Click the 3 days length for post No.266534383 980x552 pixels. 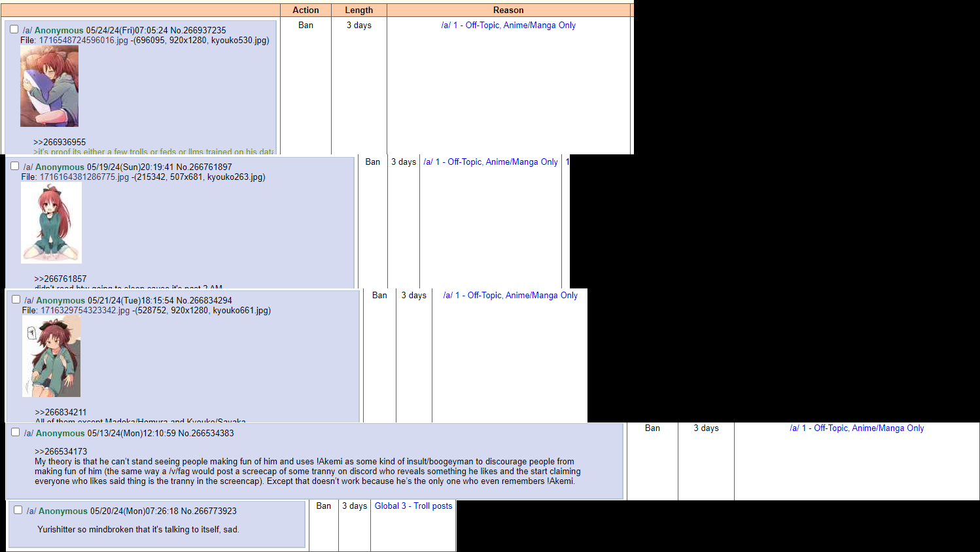click(x=707, y=428)
